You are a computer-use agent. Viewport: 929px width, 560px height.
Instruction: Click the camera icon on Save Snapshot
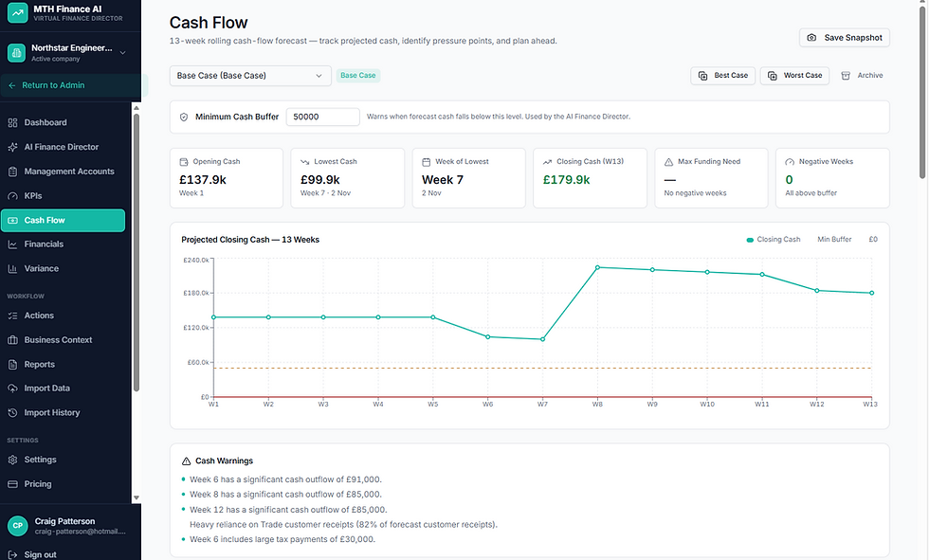(x=811, y=37)
